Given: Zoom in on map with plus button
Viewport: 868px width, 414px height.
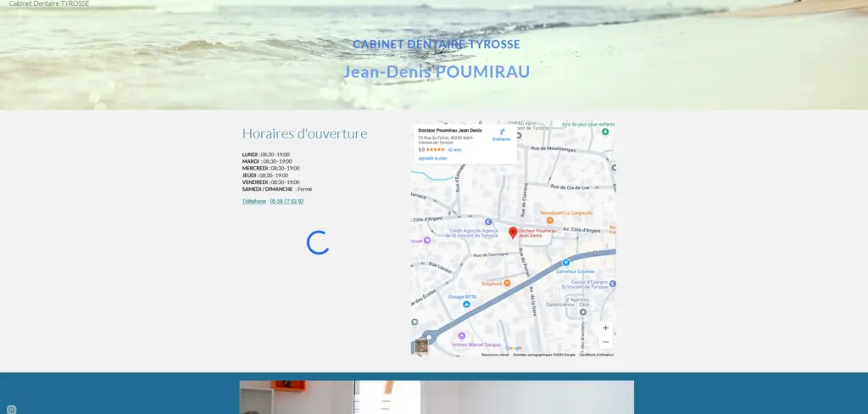Looking at the screenshot, I should point(605,328).
